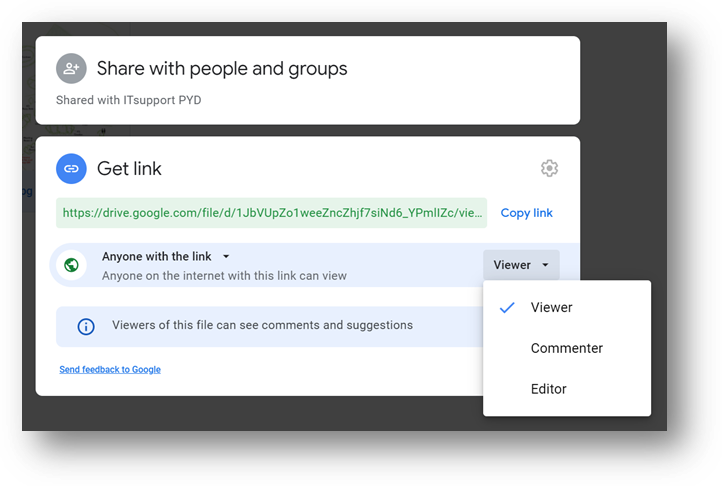This screenshot has height=486, width=722.
Task: Click the green globe icon
Action: click(x=71, y=265)
